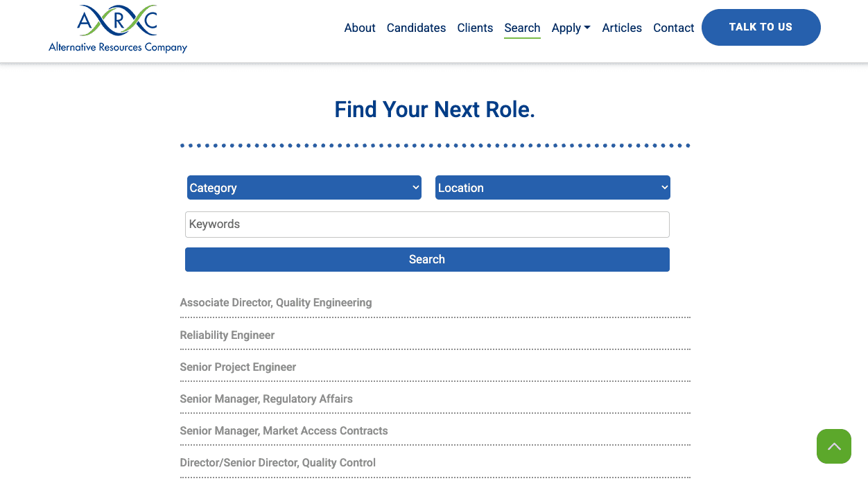This screenshot has width=868, height=490.
Task: Open the Location dropdown
Action: 553,188
